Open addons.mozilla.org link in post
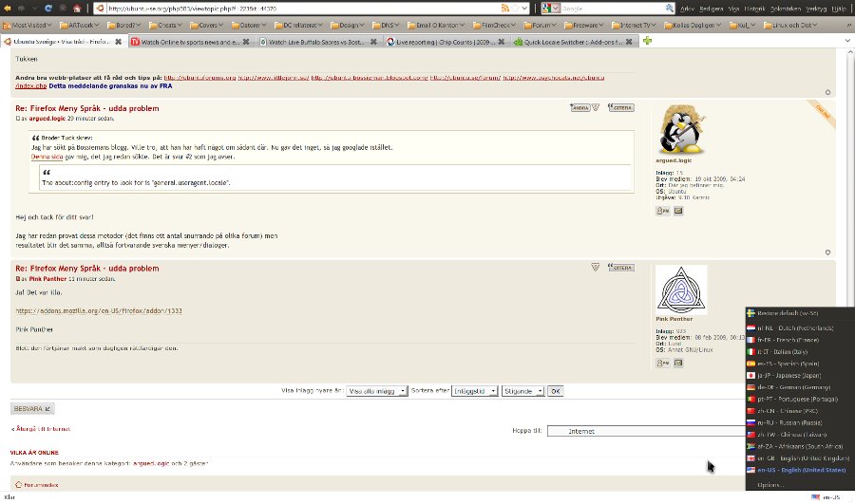The height and width of the screenshot is (504, 855). coord(99,310)
